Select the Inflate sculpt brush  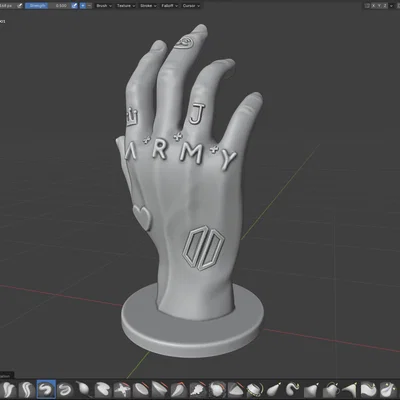click(103, 389)
